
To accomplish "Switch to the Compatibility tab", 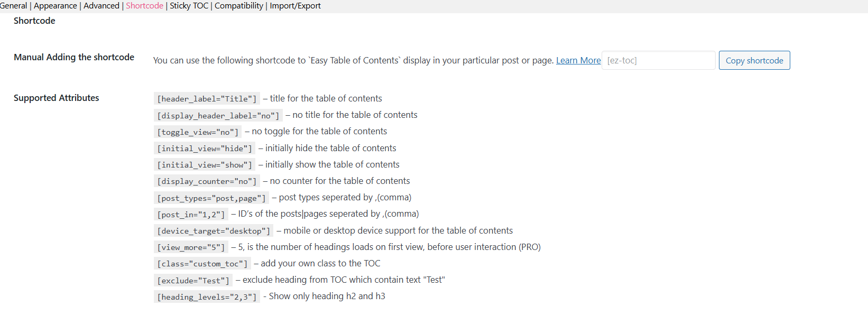I will click(239, 6).
